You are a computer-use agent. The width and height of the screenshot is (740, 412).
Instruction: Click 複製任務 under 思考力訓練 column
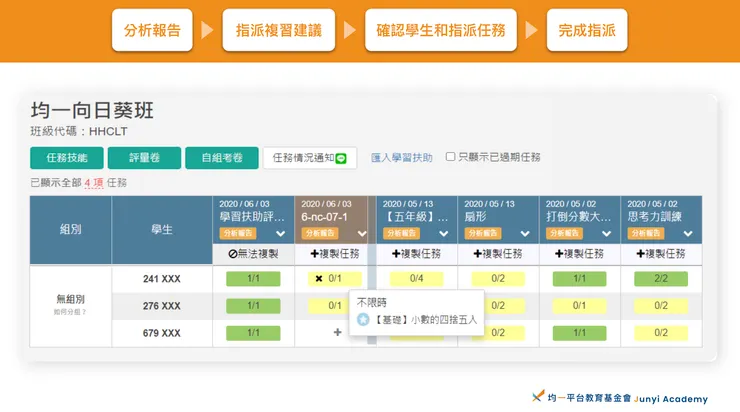coord(661,254)
